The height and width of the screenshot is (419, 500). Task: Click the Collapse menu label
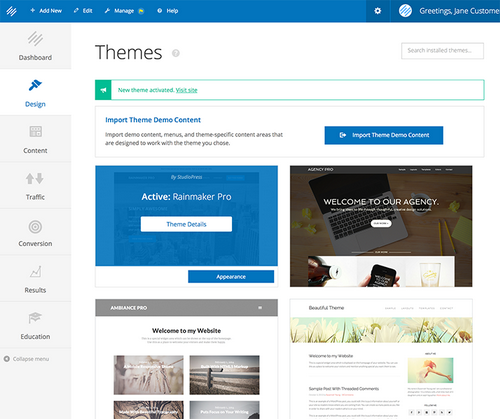tap(31, 359)
